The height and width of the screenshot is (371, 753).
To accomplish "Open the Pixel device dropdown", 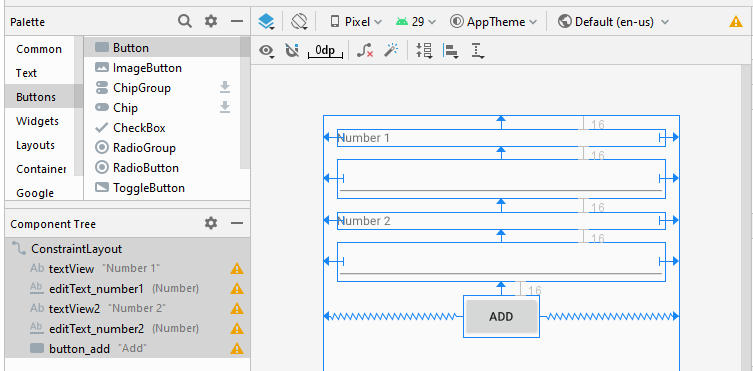I will coord(356,22).
